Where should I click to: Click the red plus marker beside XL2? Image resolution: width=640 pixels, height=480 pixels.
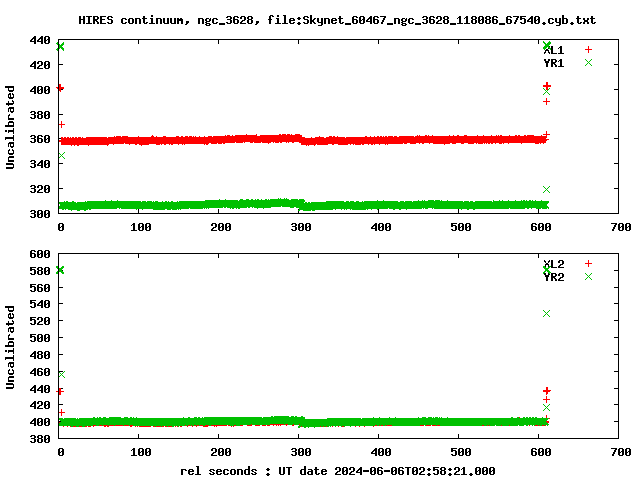(x=588, y=264)
